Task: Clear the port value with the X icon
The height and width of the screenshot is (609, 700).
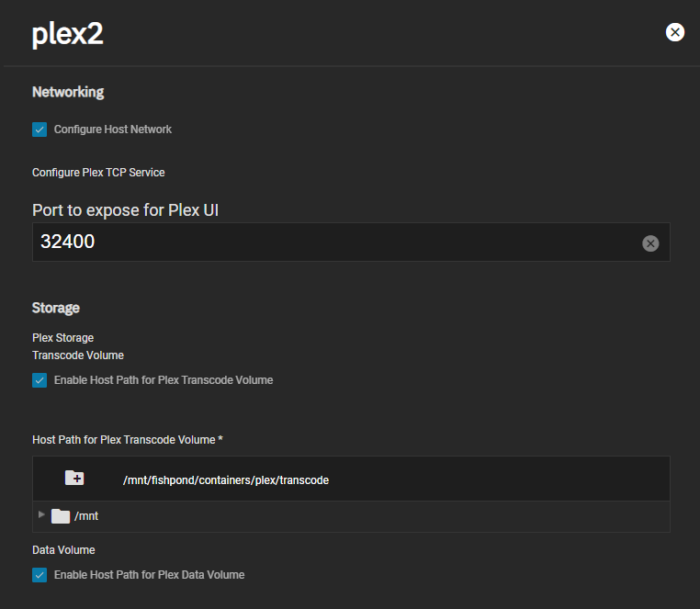Action: click(650, 243)
